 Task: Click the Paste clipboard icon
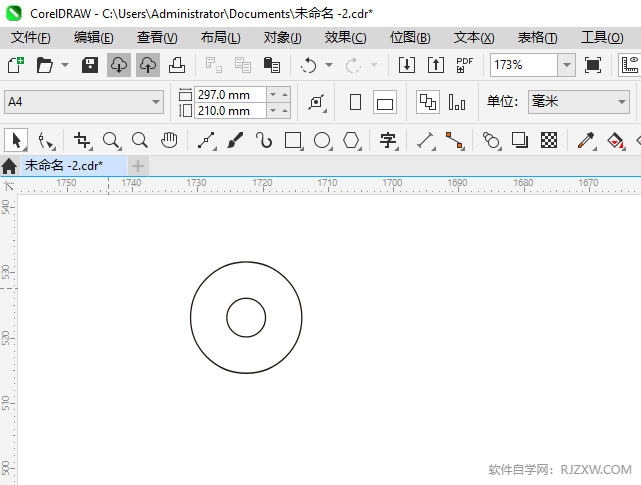coord(272,65)
